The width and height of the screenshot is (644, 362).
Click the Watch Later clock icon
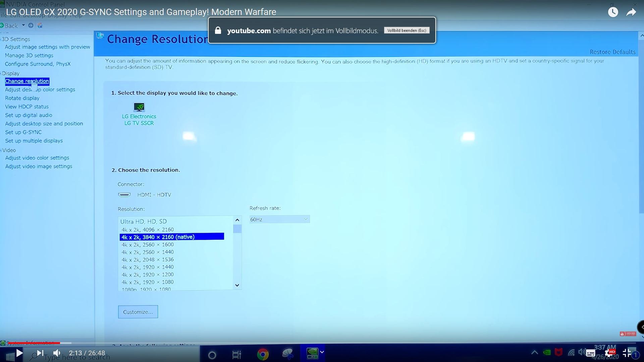(613, 12)
